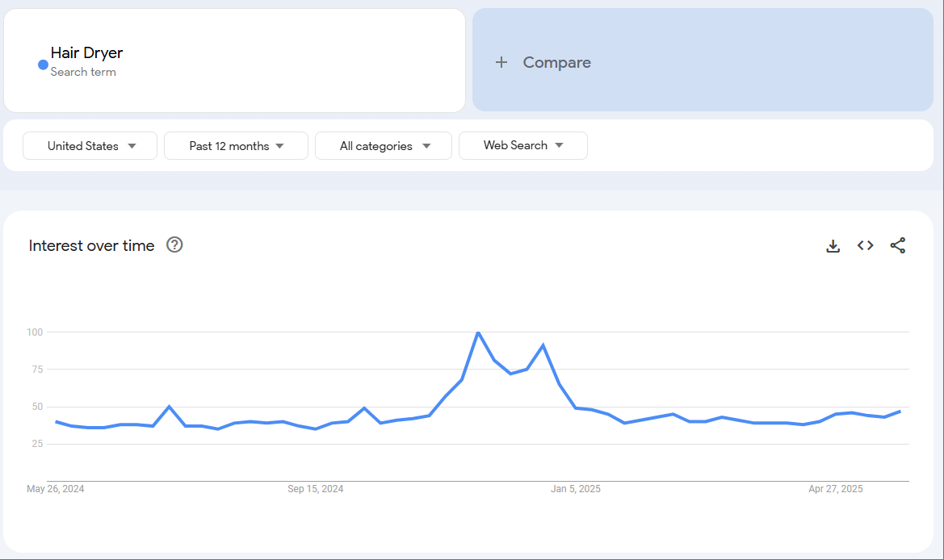Screen dimensions: 944x560
Task: Click the peak of the trend line
Action: point(478,332)
